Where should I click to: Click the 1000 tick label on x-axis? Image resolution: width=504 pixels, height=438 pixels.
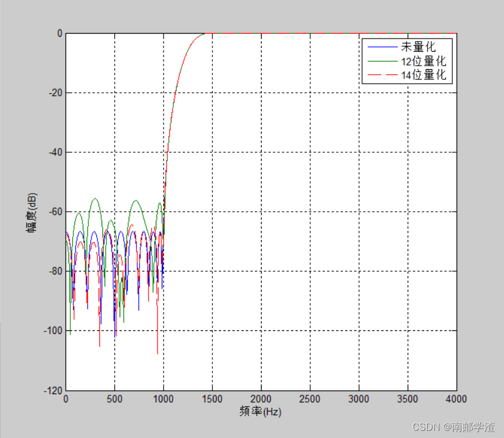tap(163, 398)
